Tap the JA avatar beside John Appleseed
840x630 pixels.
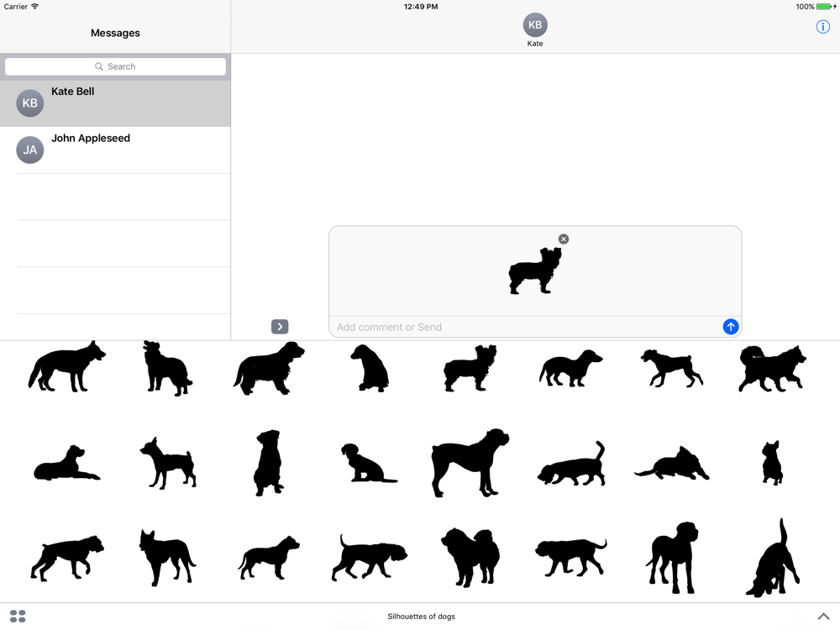click(x=30, y=150)
